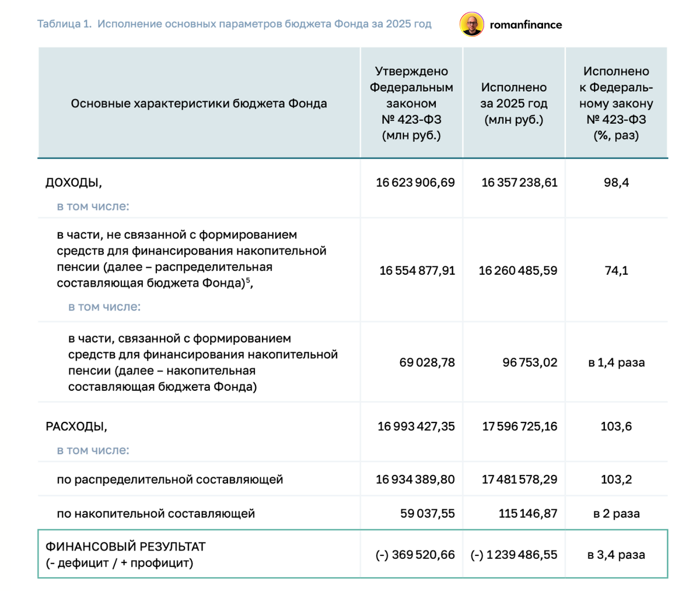Image resolution: width=700 pixels, height=591 pixels.
Task: Click the deficit value (-) 1 239 486,55
Action: click(x=513, y=554)
